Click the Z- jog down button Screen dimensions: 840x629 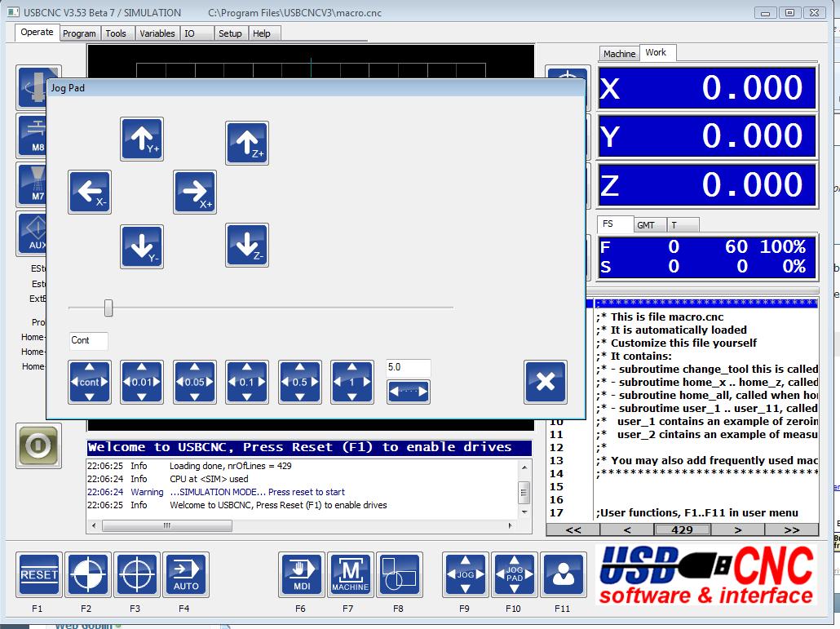coord(246,246)
